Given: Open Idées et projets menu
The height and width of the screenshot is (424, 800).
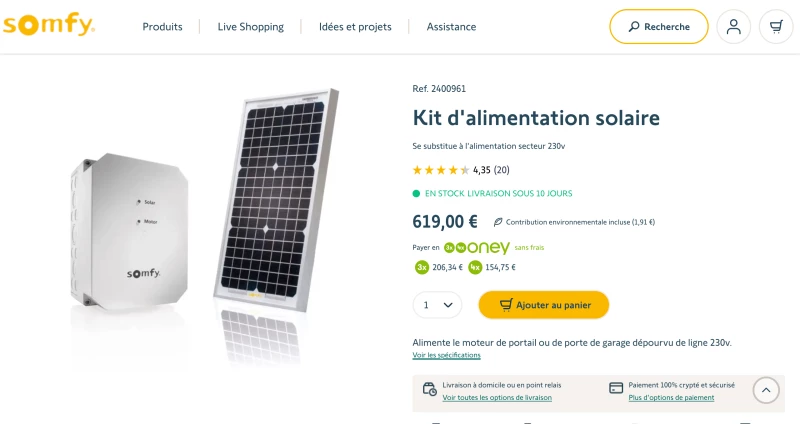Looking at the screenshot, I should point(355,27).
